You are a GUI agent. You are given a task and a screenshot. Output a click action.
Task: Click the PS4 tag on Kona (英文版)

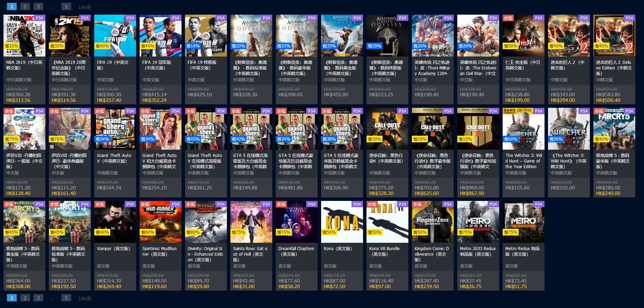point(357,204)
